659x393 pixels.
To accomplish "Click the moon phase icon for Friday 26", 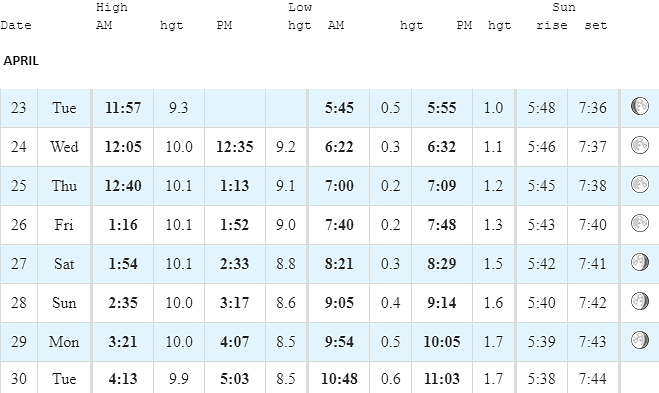I will coord(640,223).
